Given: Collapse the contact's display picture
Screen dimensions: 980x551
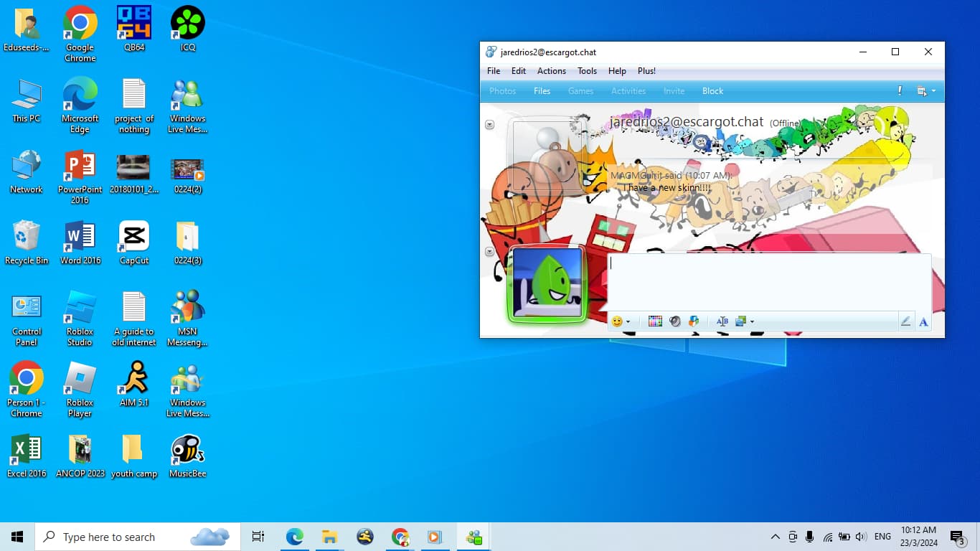Looking at the screenshot, I should (490, 125).
